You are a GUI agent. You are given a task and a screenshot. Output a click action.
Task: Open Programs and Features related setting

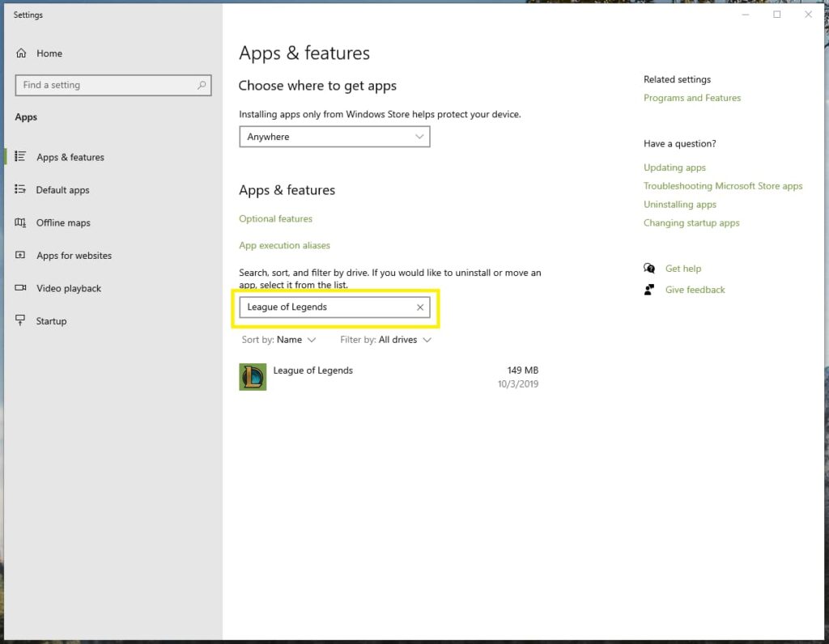point(692,98)
